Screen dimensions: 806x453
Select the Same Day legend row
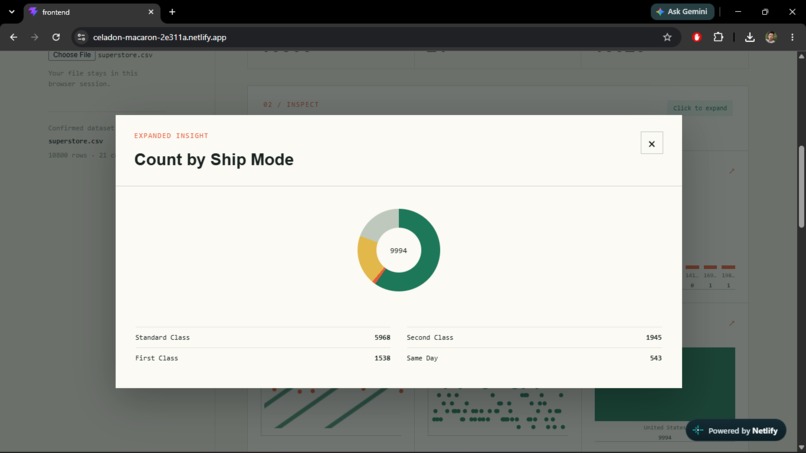(x=534, y=358)
